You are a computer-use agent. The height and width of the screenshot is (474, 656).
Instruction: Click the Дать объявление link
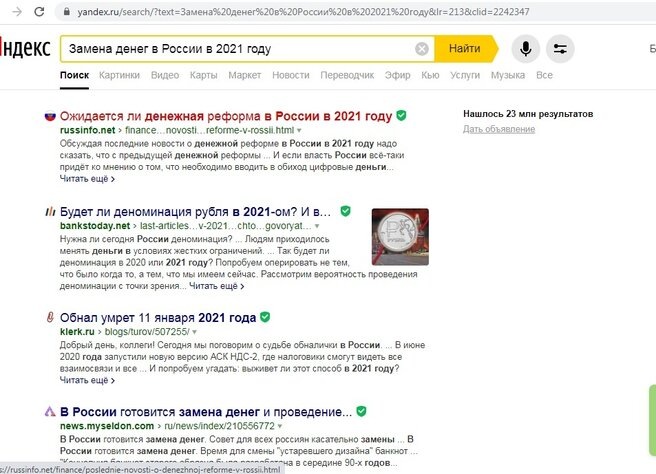coord(499,129)
